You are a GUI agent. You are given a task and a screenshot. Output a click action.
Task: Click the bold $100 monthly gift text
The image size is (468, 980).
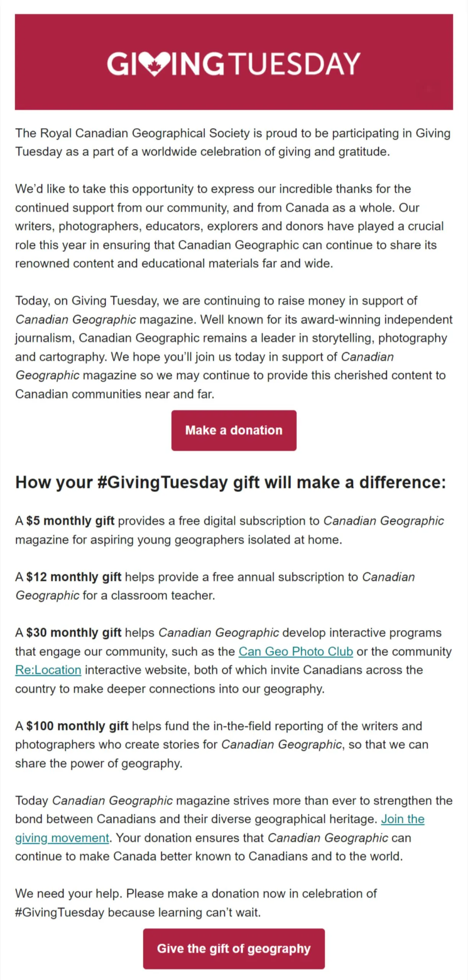(x=77, y=726)
